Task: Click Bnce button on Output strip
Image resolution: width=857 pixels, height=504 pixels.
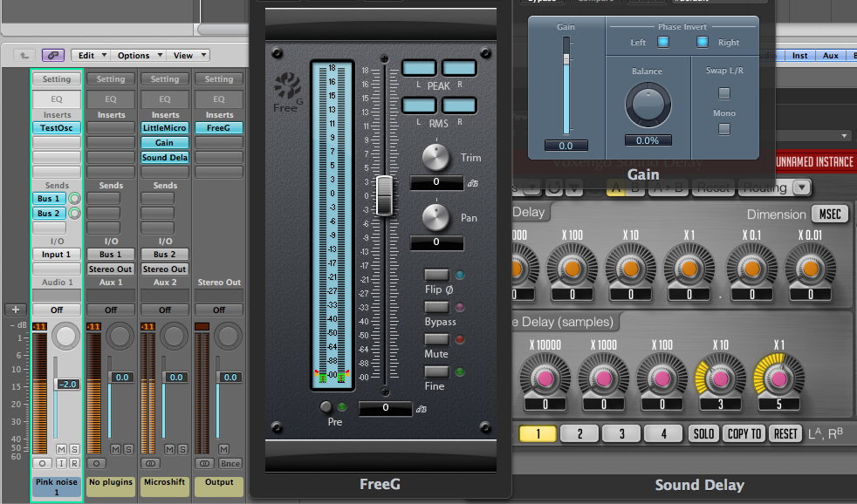Action: (x=230, y=463)
